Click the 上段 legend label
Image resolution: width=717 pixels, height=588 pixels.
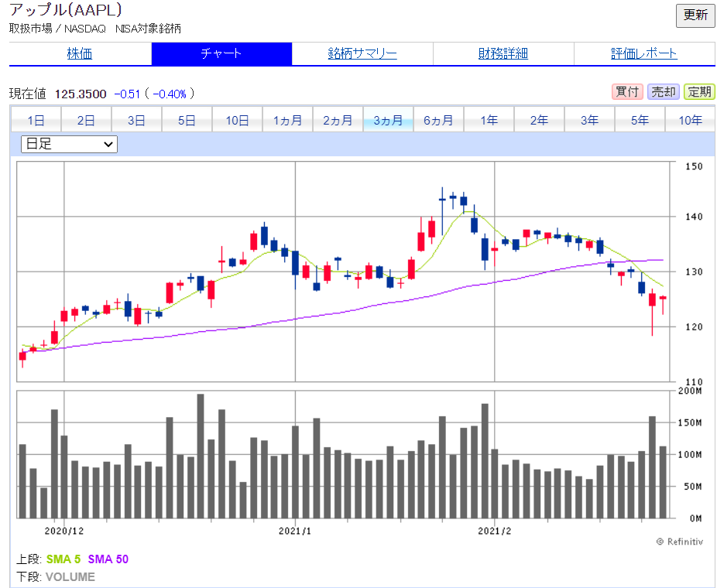[29, 559]
